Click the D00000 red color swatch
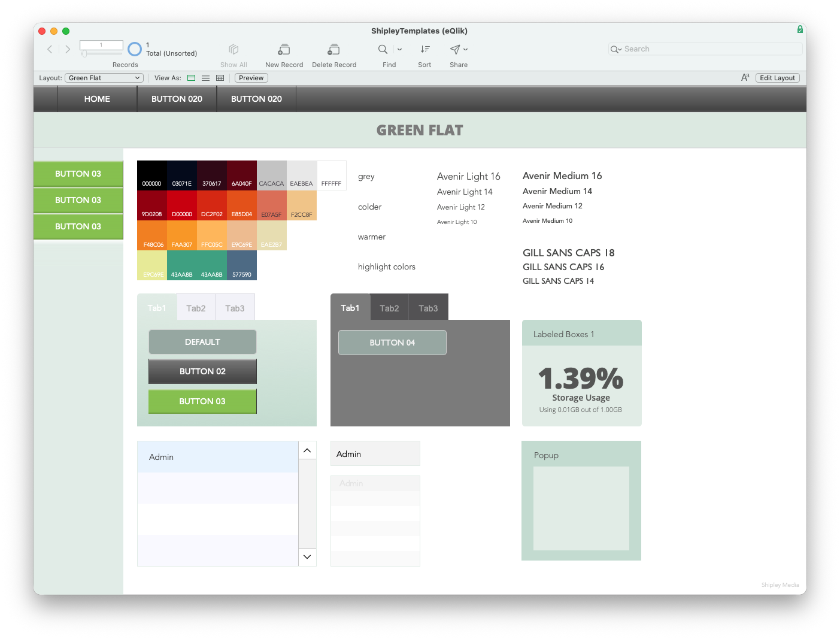The height and width of the screenshot is (639, 840). (x=182, y=205)
